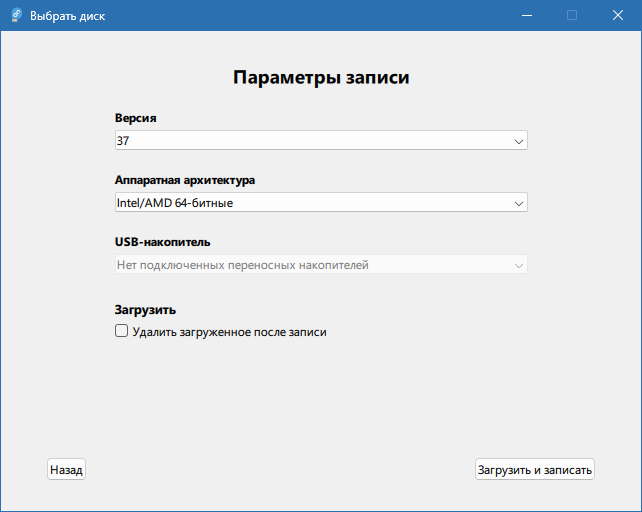
Task: Start Загрузить и записать
Action: pyautogui.click(x=535, y=469)
